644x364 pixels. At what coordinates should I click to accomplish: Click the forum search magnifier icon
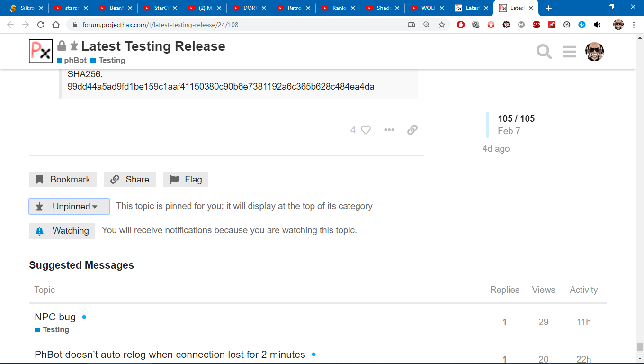(x=544, y=52)
